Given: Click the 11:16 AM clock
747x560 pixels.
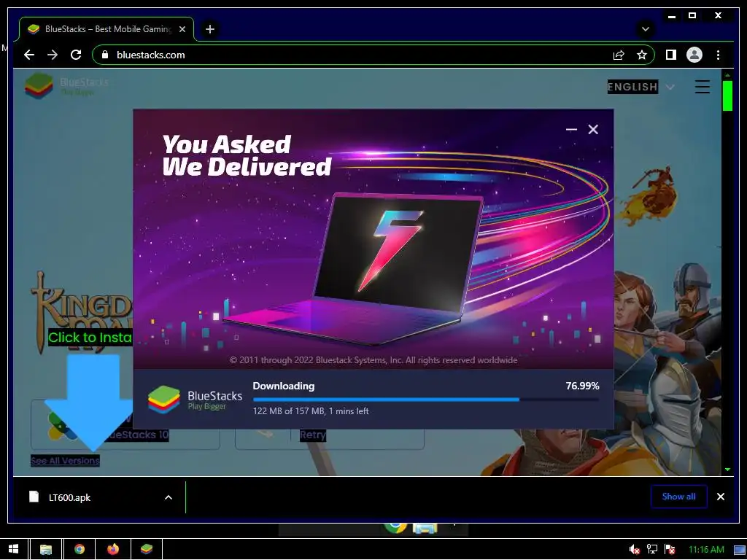Looking at the screenshot, I should (x=706, y=550).
